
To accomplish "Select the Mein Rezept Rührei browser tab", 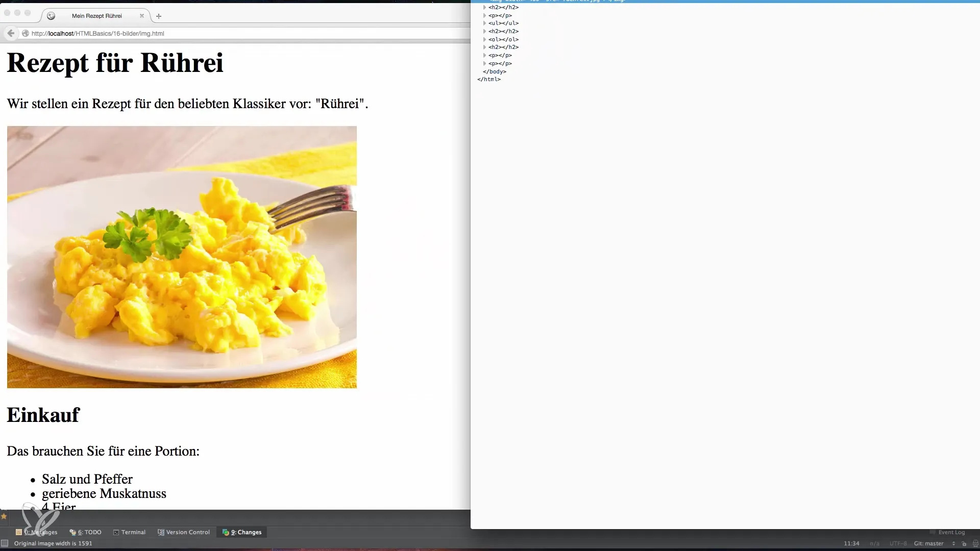I will point(96,16).
